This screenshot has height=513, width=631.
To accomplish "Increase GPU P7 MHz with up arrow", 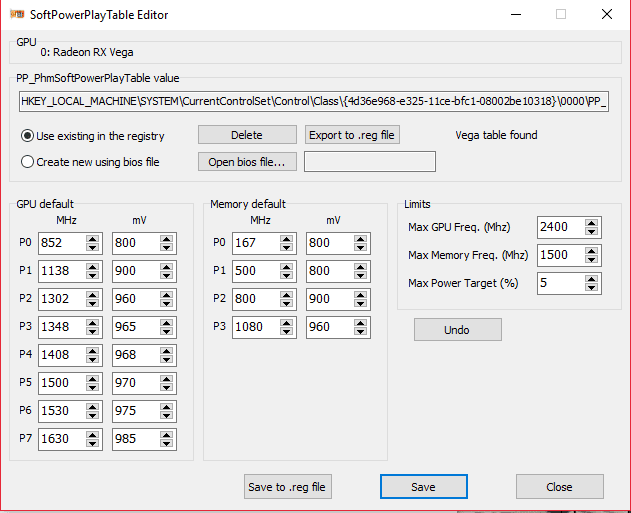I will tap(93, 435).
